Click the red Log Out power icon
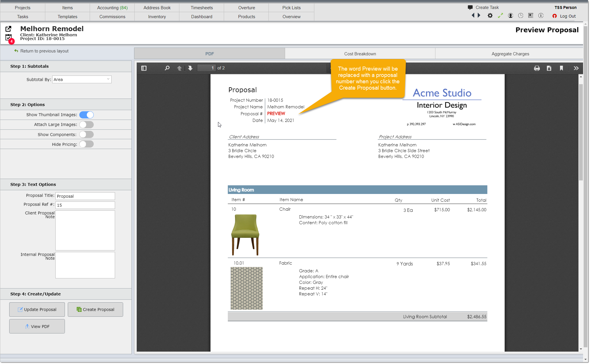590x364 pixels. pyautogui.click(x=555, y=16)
